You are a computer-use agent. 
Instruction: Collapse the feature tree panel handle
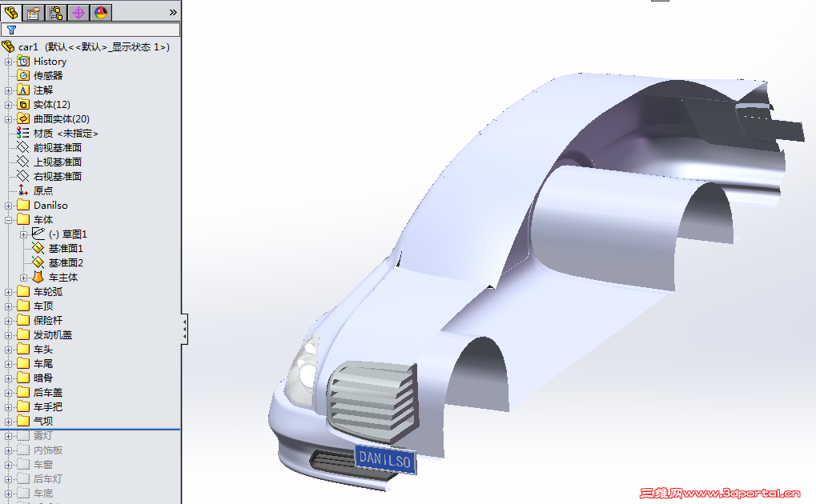[184, 330]
